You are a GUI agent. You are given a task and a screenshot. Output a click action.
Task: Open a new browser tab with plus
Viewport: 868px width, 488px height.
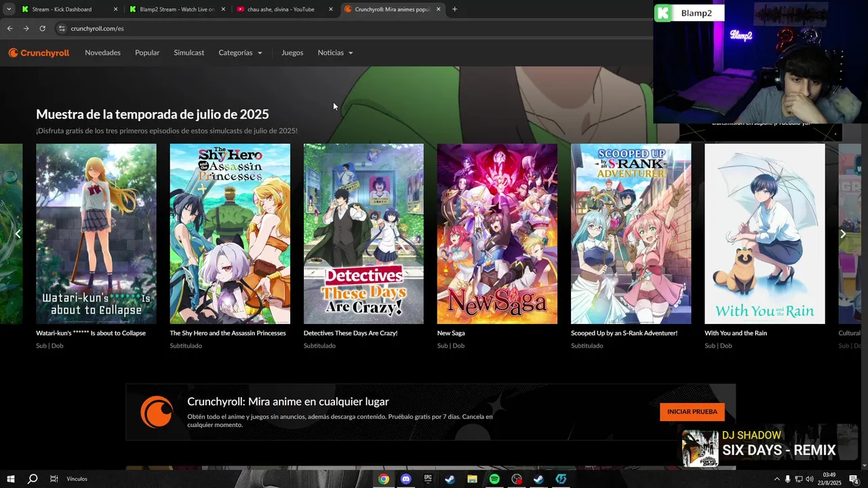coord(454,9)
